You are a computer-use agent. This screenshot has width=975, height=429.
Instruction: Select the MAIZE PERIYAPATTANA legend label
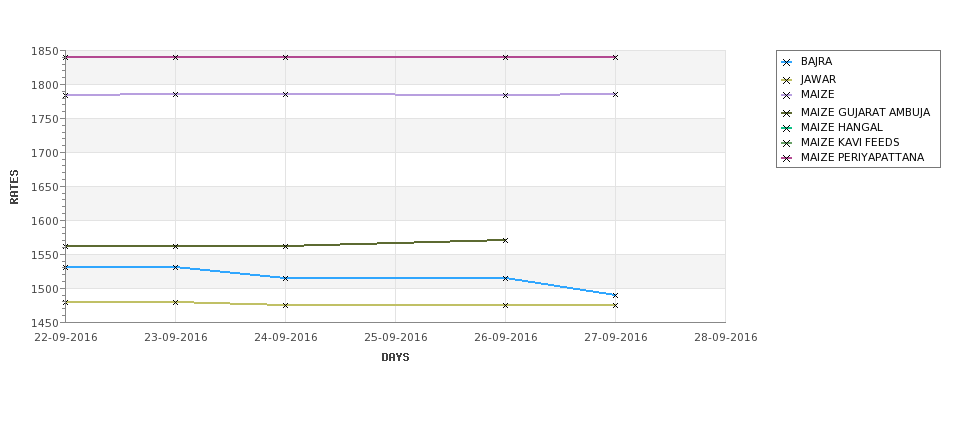(862, 158)
